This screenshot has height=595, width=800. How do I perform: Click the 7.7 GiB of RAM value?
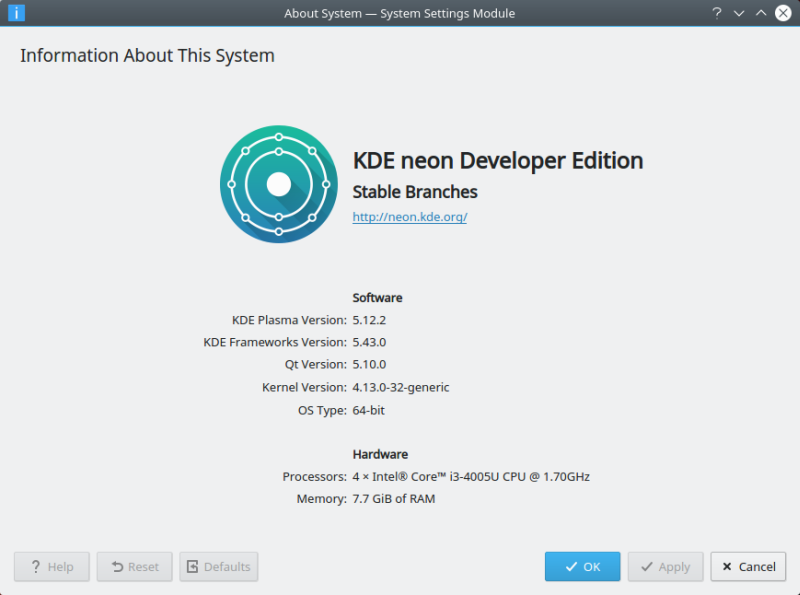394,499
